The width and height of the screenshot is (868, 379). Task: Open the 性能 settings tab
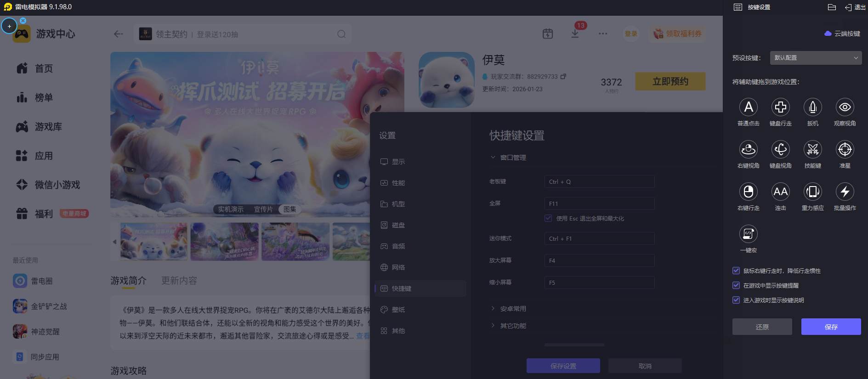coord(420,183)
